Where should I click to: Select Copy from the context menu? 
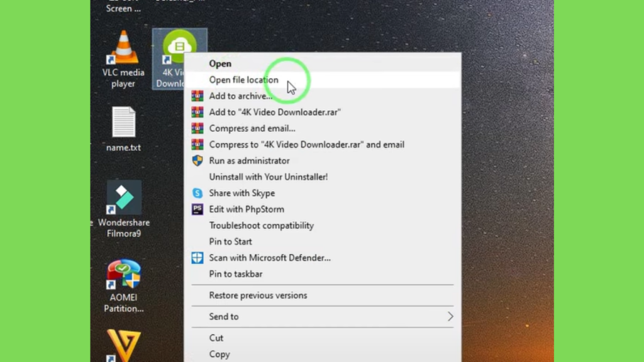point(323,354)
